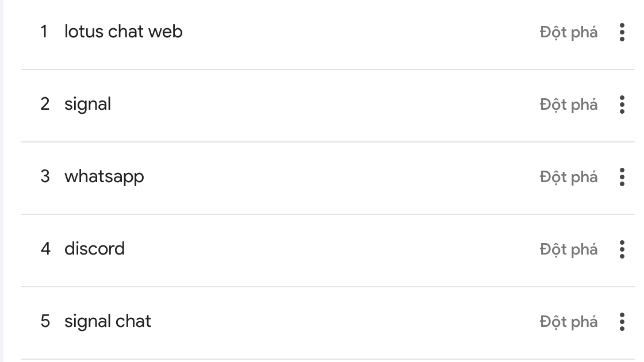The image size is (644, 362).
Task: Click the kebab menu beside whatsapp
Action: (622, 177)
